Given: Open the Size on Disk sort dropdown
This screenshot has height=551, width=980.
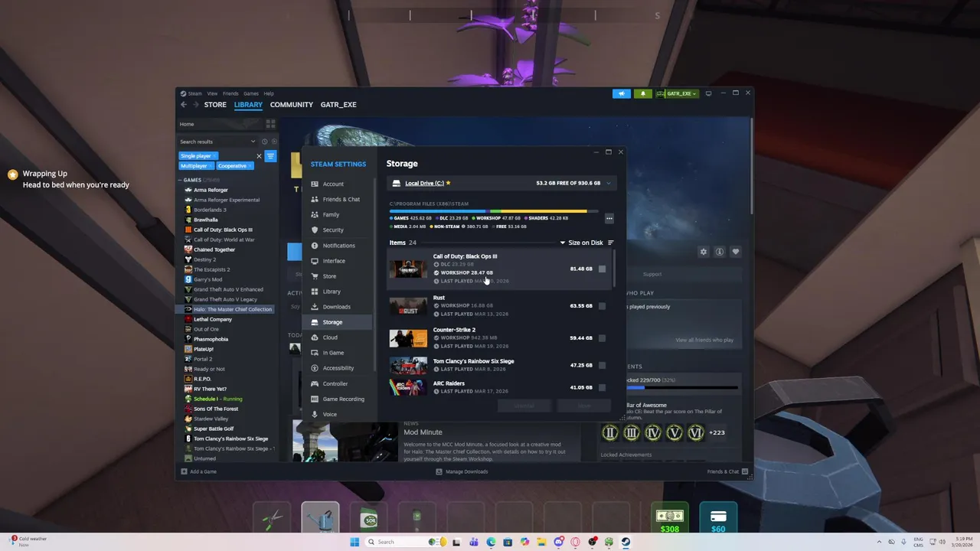Looking at the screenshot, I should click(582, 243).
